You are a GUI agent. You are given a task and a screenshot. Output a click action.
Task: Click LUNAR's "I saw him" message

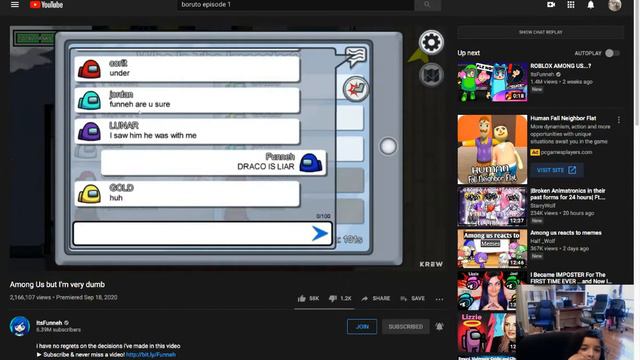coord(187,131)
